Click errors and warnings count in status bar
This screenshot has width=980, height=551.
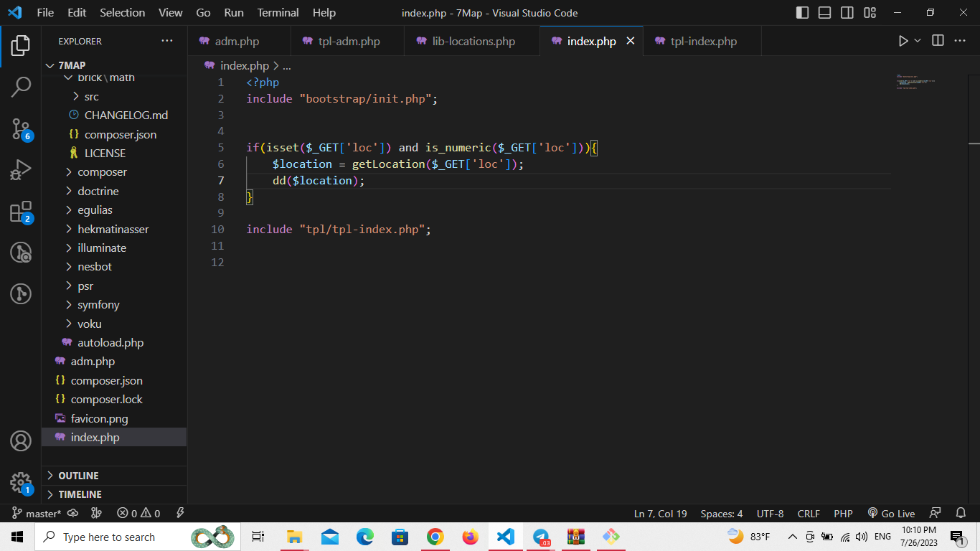pos(139,514)
